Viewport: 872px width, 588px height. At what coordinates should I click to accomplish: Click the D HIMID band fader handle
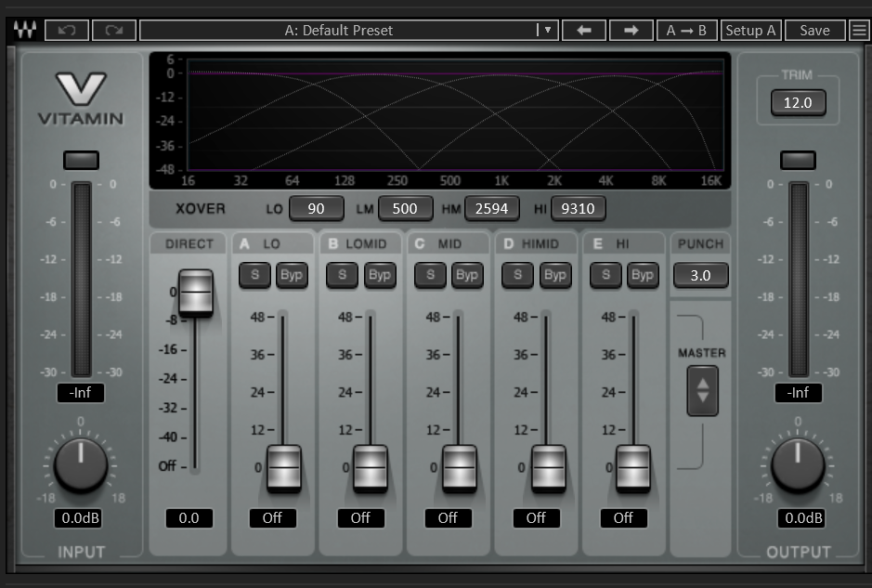548,468
